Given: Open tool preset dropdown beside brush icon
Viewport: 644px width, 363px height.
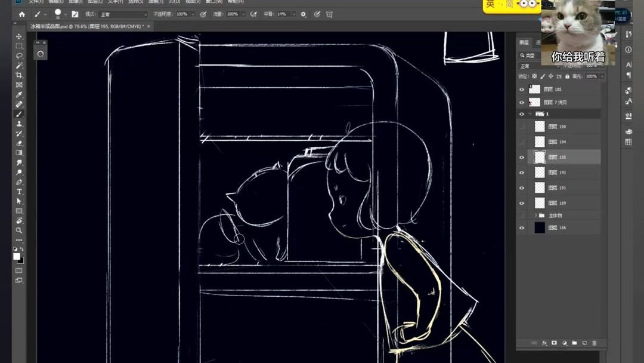Looking at the screenshot, I should pos(45,14).
